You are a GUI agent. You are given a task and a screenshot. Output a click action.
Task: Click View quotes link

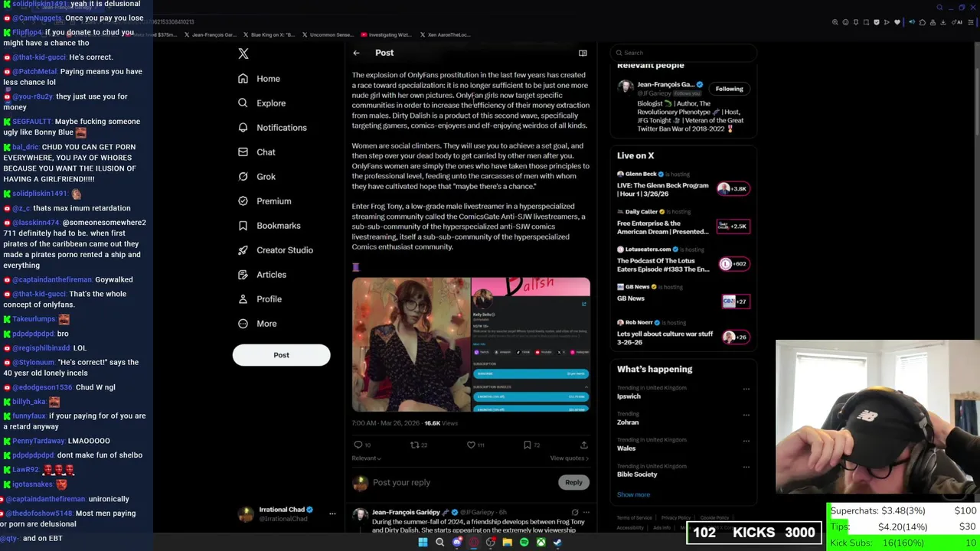pyautogui.click(x=570, y=458)
